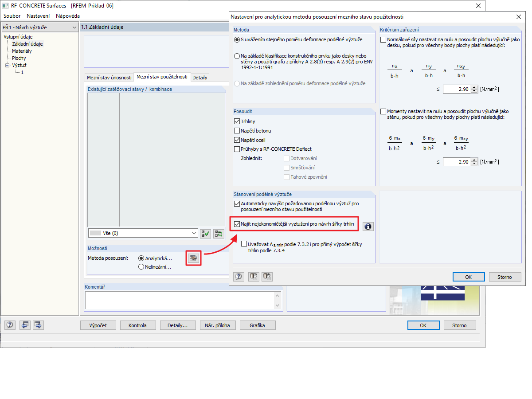Select equal deformation ratio method radio
The width and height of the screenshot is (532, 399).
coord(237,39)
